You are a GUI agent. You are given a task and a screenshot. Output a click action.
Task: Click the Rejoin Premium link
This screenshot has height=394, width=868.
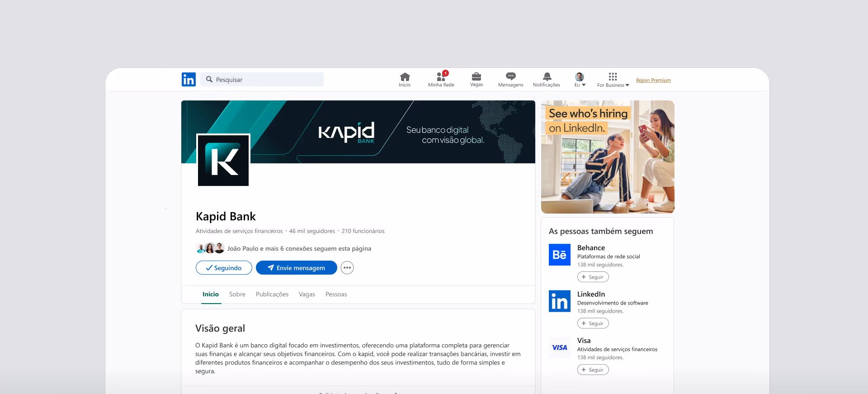tap(653, 80)
